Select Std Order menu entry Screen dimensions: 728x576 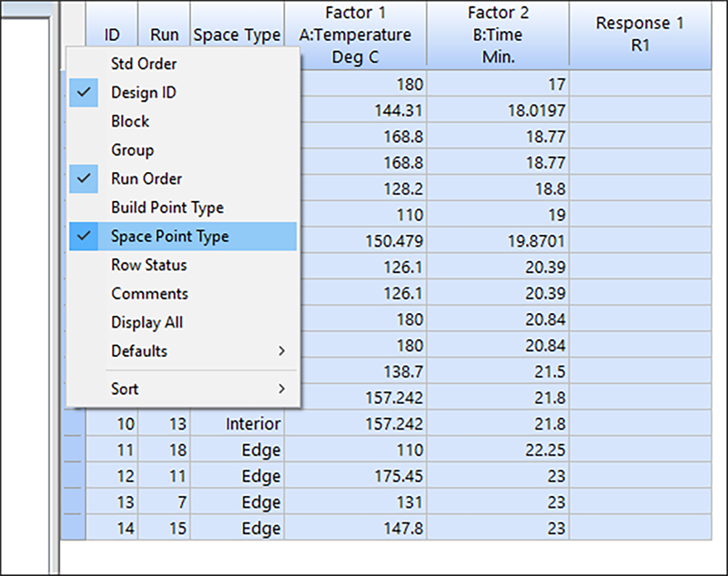coord(144,64)
